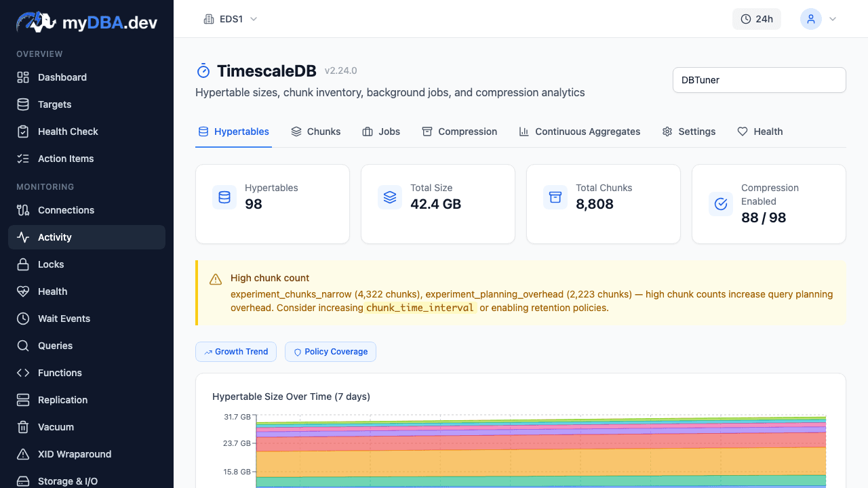Screen dimensions: 868x488
Task: Open the Continuous Aggregates tab
Action: coord(580,131)
